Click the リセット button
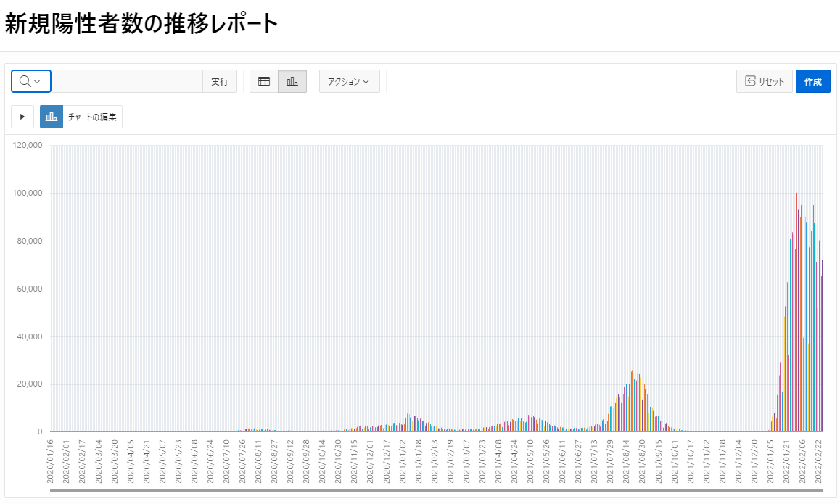This screenshot has width=840, height=504. (765, 81)
